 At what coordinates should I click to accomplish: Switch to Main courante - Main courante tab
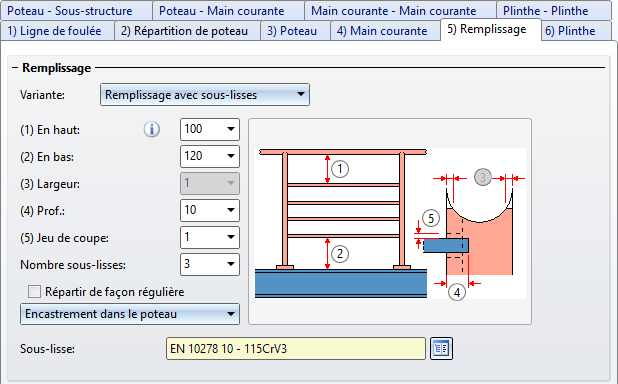(x=400, y=11)
